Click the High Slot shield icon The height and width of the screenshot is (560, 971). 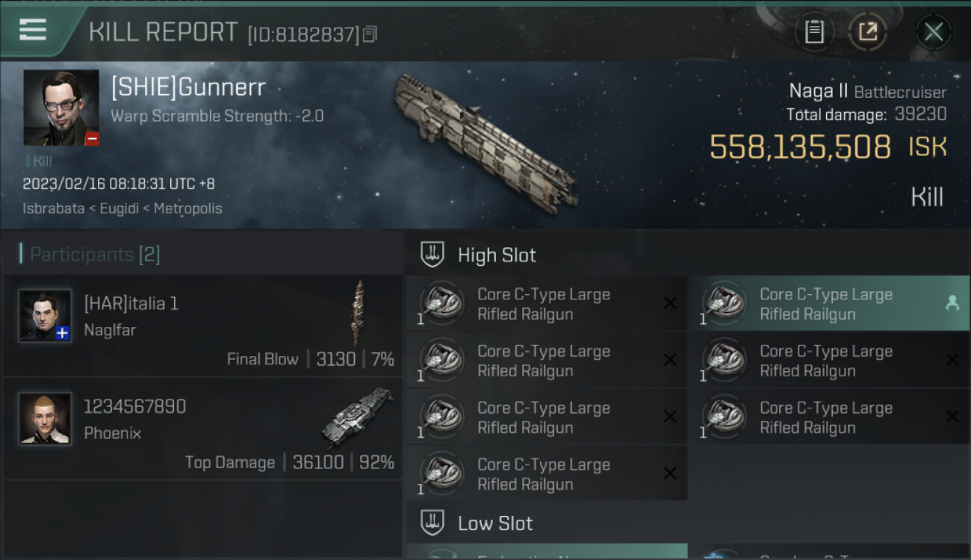[x=432, y=255]
